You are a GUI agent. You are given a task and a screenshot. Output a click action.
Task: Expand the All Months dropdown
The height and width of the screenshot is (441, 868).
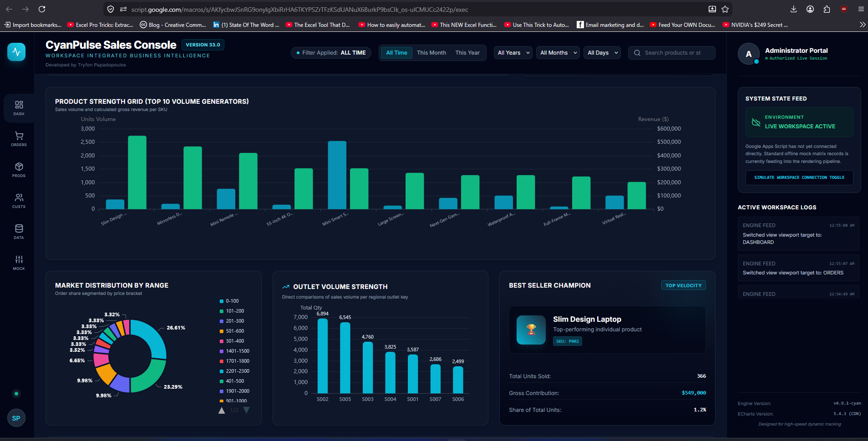(x=558, y=53)
